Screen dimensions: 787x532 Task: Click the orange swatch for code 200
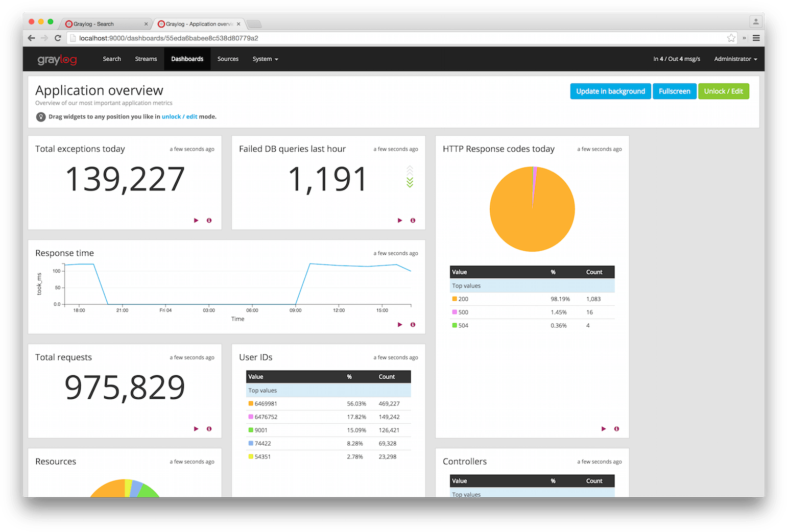[x=455, y=299]
